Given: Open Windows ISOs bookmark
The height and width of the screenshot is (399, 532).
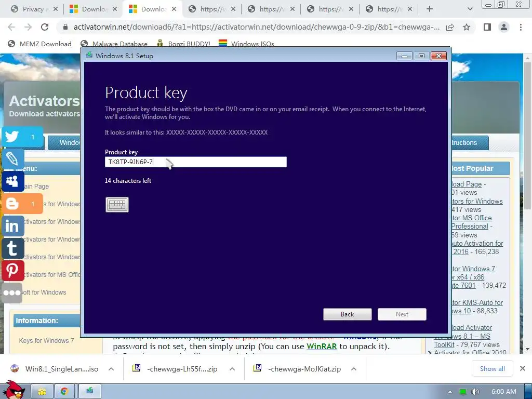Looking at the screenshot, I should click(x=246, y=44).
